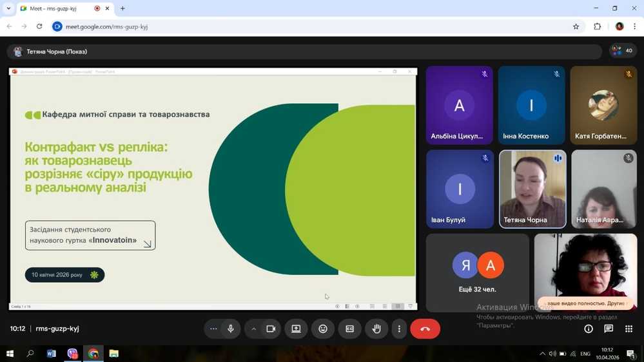Image resolution: width=644 pixels, height=362 pixels.
Task: Click the 'Ещё 32 чел.' participants tile
Action: pos(477,272)
